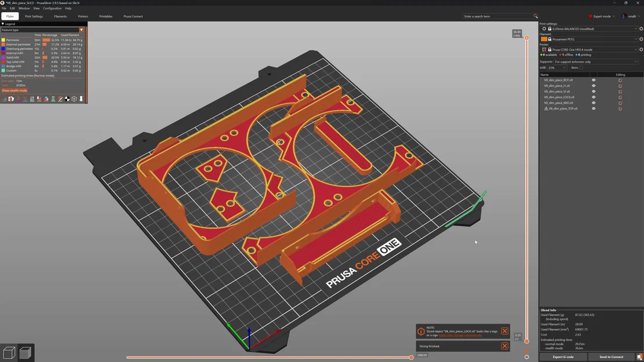Switch to 3D editor view cube icon
644x362 pixels.
pos(9,353)
